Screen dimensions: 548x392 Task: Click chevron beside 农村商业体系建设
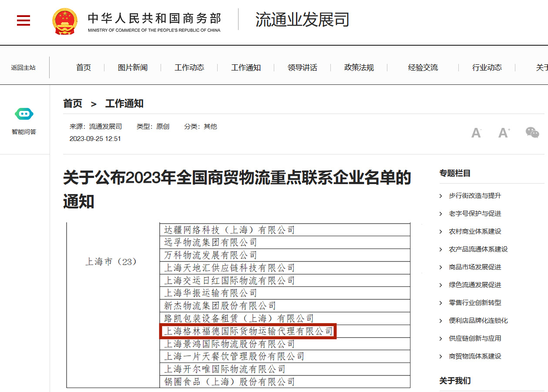coord(441,232)
